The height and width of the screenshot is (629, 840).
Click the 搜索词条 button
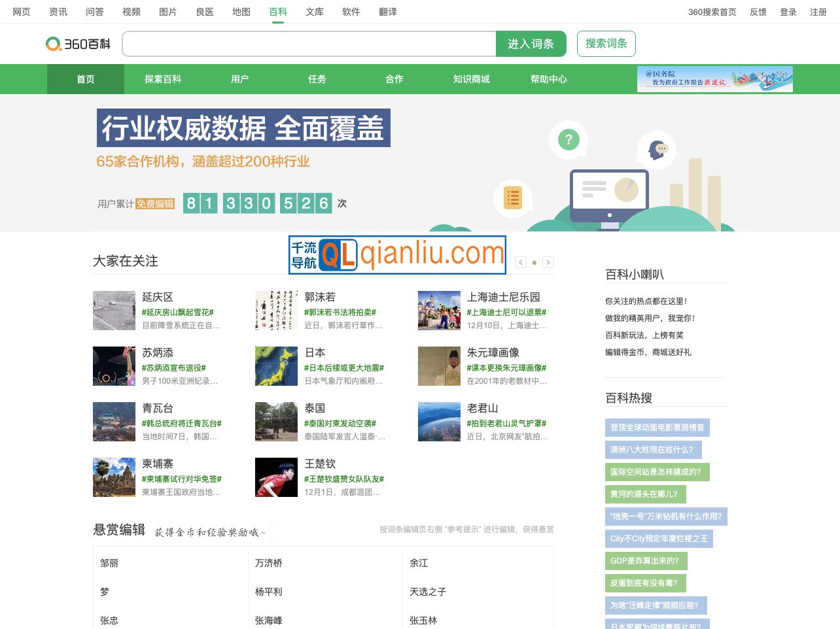pos(606,44)
